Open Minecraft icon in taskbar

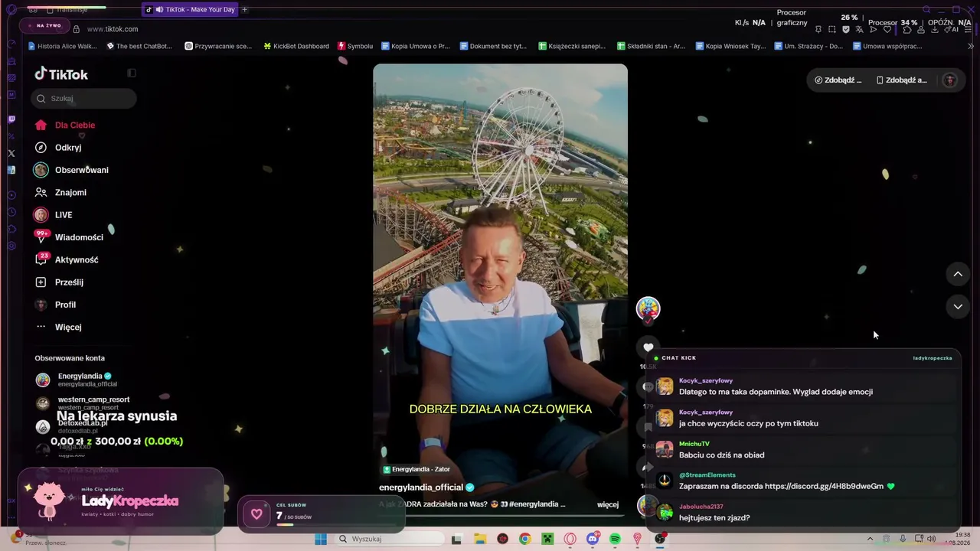click(x=547, y=539)
